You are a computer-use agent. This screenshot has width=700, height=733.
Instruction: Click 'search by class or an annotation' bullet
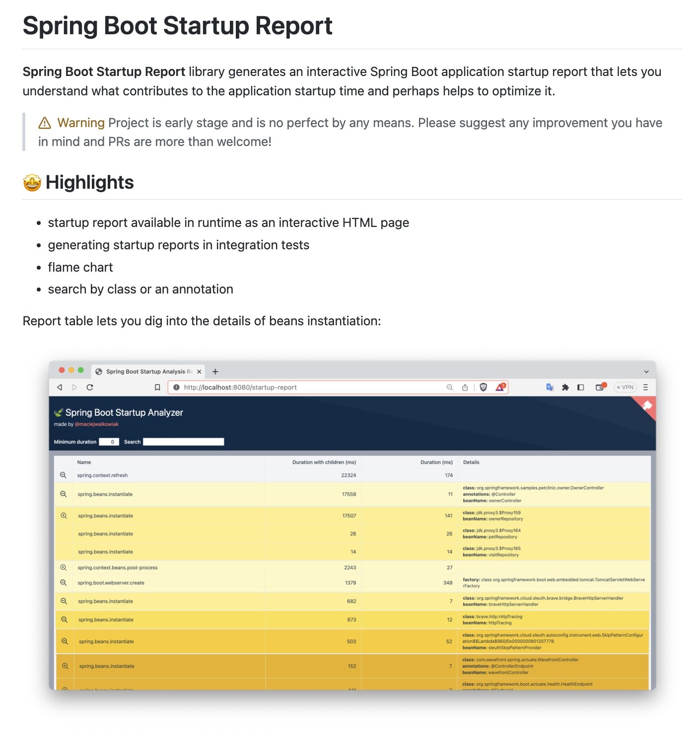140,289
